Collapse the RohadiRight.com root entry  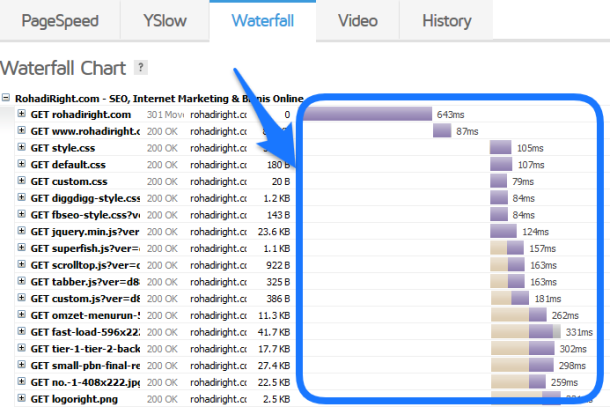tap(5, 97)
